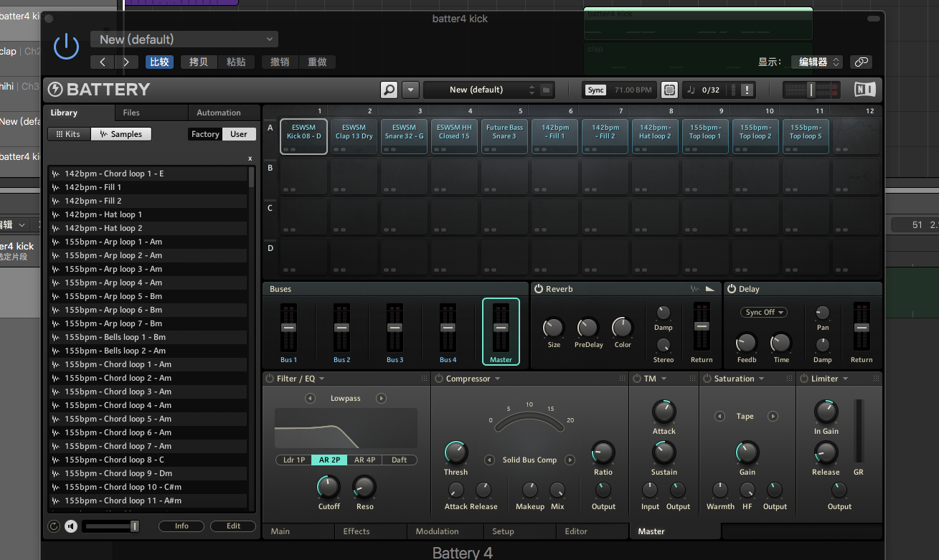Click the exclamation panic icon

tap(747, 90)
